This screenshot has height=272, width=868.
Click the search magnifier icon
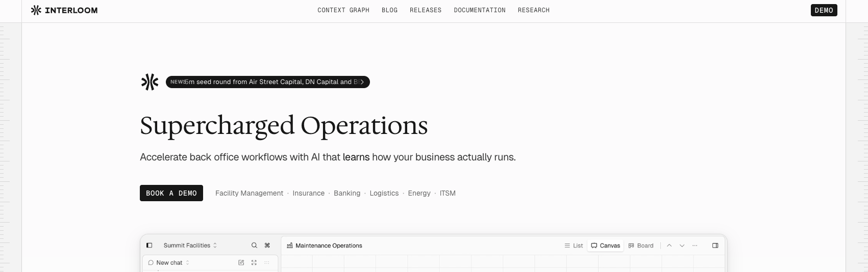coord(254,246)
